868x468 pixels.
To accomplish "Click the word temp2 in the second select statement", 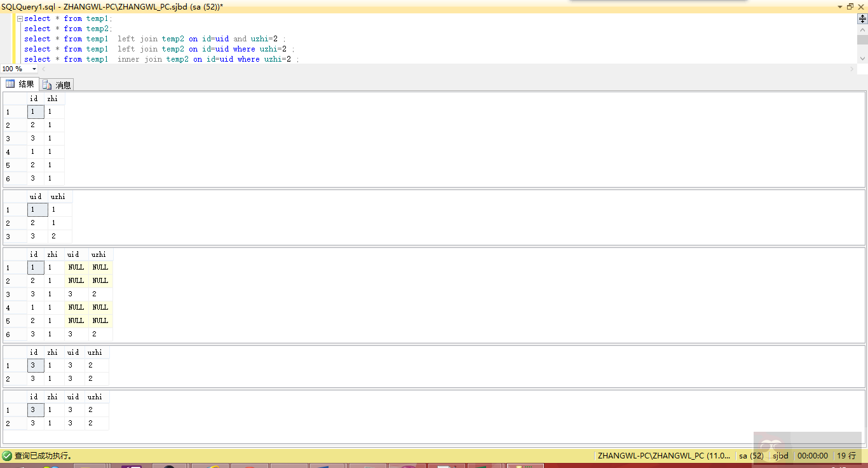I will coord(97,28).
